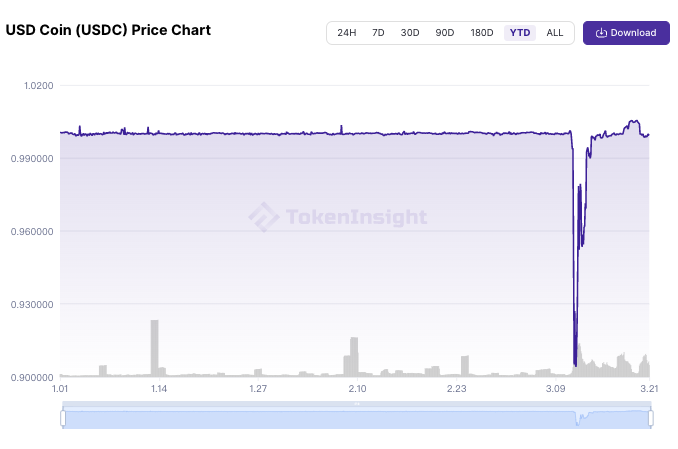The height and width of the screenshot is (449, 678).
Task: Click the download icon in the Download button
Action: pyautogui.click(x=601, y=33)
